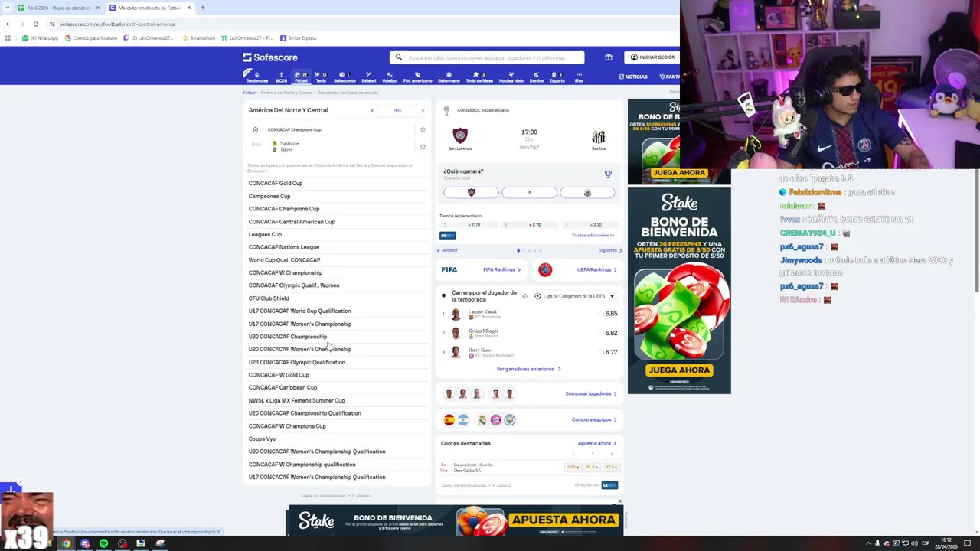Go to Siguiente featured match
980x551 pixels.
click(x=610, y=250)
